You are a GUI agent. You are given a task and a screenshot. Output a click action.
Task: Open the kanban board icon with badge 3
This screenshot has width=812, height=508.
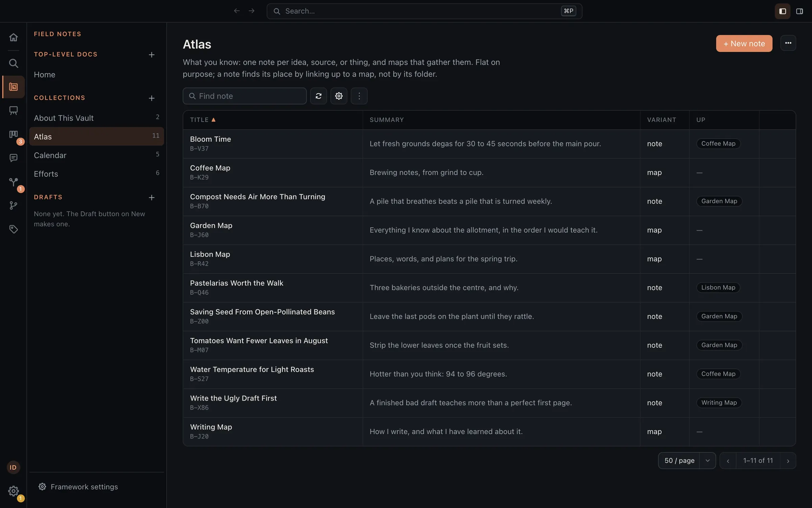(x=13, y=134)
